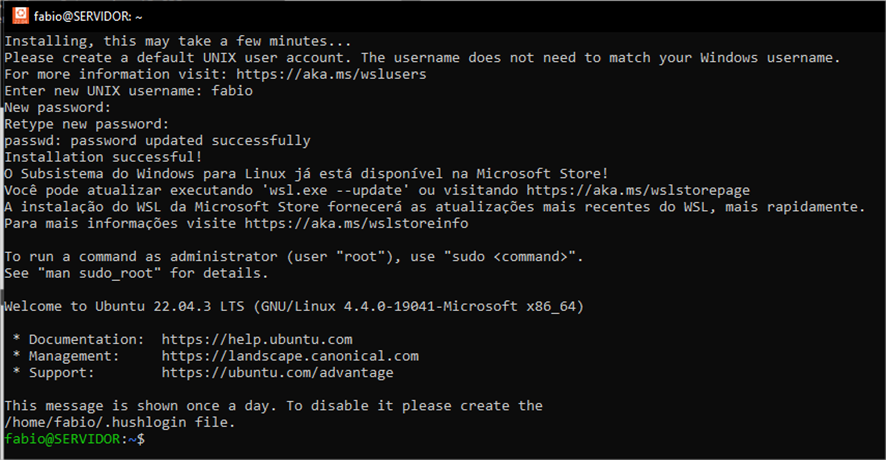Click the 'Welcome to Ubuntu 22.04.3 LTS' text
This screenshot has height=460, width=886.
[x=124, y=306]
